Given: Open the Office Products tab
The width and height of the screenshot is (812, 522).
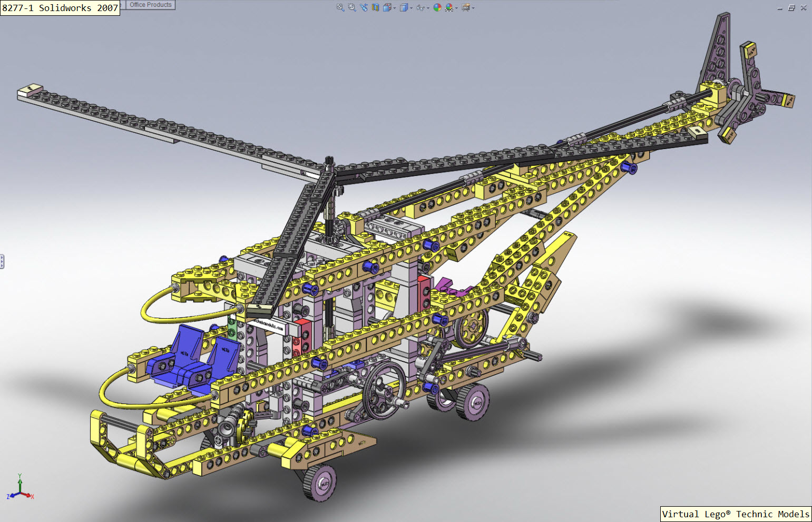Looking at the screenshot, I should coord(151,5).
